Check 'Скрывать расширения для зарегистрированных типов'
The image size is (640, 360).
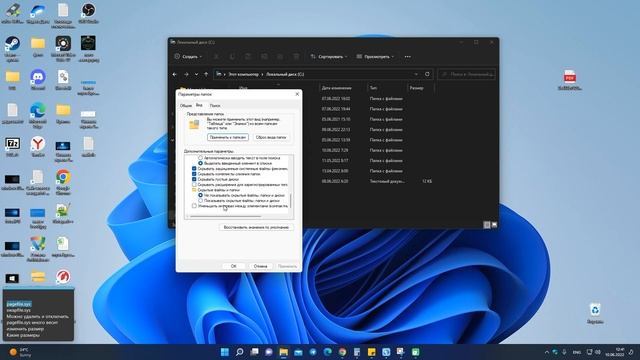pyautogui.click(x=194, y=184)
